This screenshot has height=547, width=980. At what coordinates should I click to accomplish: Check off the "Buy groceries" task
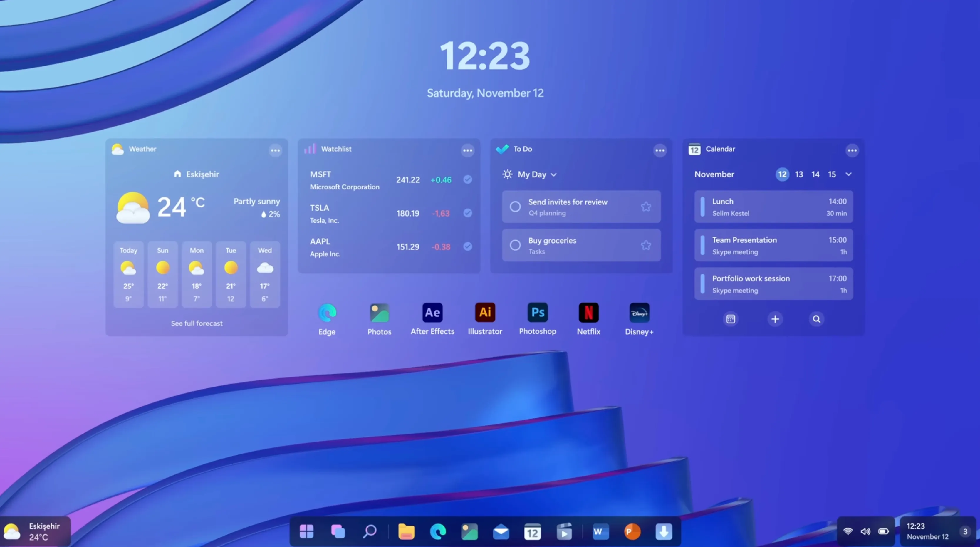[x=516, y=245]
